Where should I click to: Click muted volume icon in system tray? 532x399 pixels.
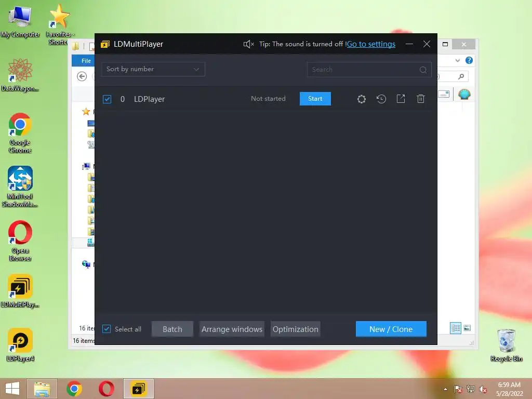(x=483, y=389)
